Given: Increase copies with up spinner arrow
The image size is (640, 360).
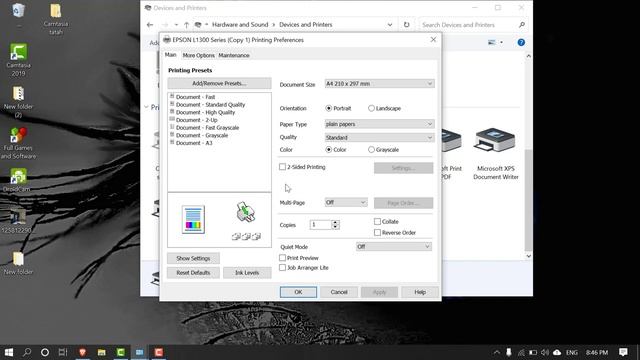Looking at the screenshot, I should coord(336,222).
